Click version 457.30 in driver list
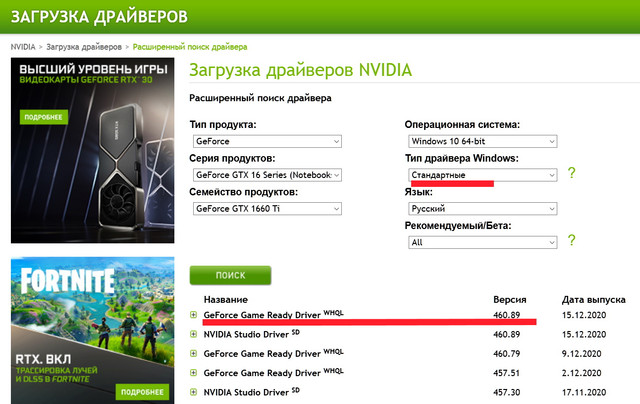This screenshot has height=404, width=640. (507, 392)
